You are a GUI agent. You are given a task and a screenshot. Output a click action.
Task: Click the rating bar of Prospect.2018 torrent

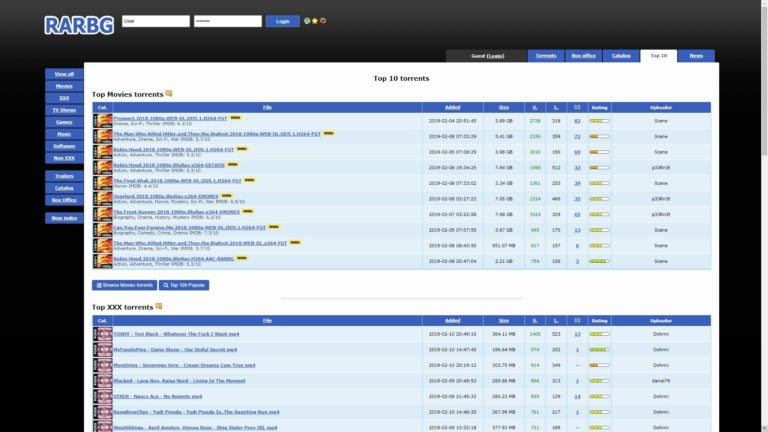click(x=599, y=121)
